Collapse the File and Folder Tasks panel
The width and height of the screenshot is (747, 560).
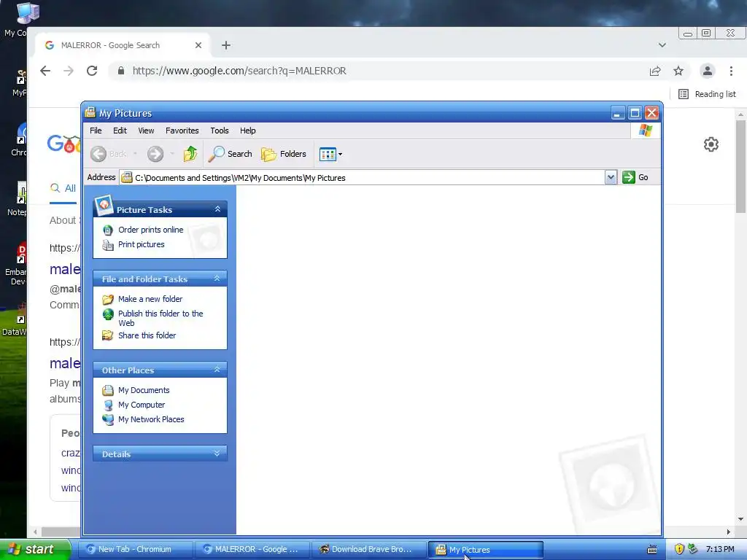click(x=217, y=279)
